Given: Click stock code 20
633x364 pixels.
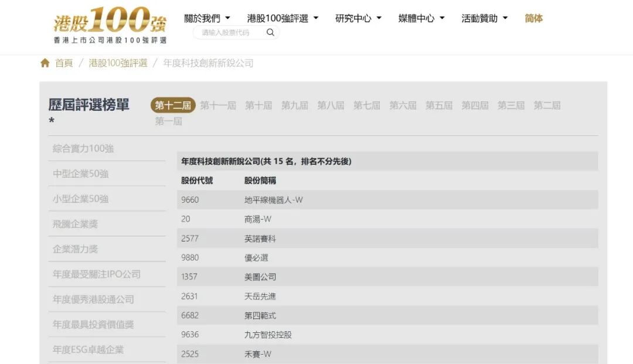Looking at the screenshot, I should pyautogui.click(x=185, y=219).
